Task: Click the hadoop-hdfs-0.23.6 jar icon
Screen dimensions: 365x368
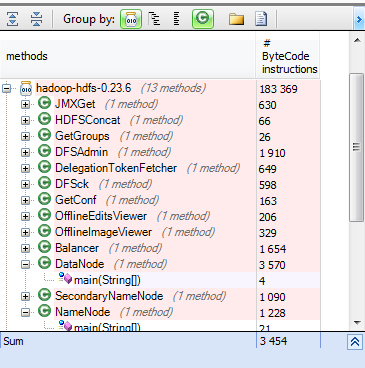Action: pos(26,88)
